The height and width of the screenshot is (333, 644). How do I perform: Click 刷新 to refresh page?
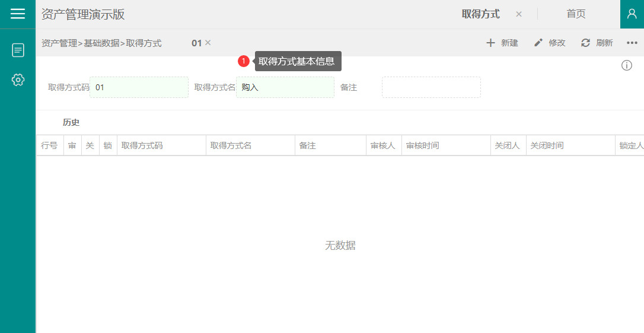point(597,43)
